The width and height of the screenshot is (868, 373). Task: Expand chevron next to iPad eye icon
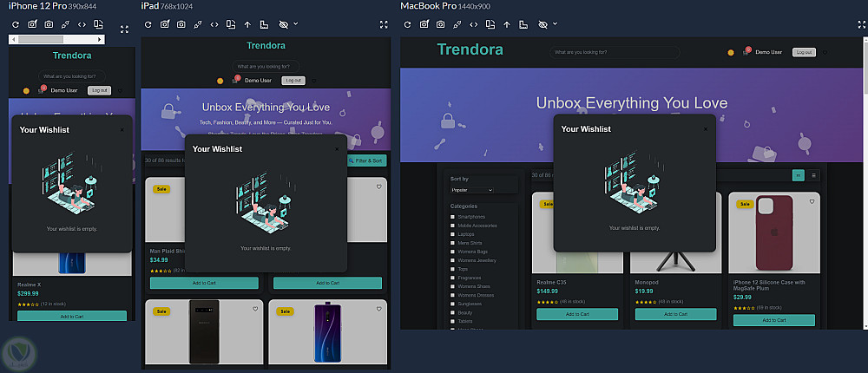coord(296,23)
